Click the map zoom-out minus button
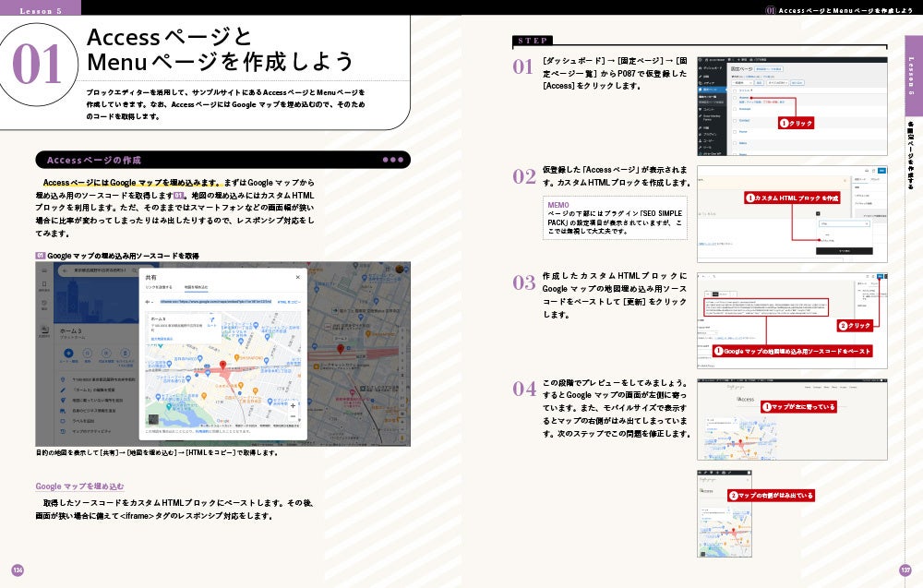923x588 pixels. [294, 416]
